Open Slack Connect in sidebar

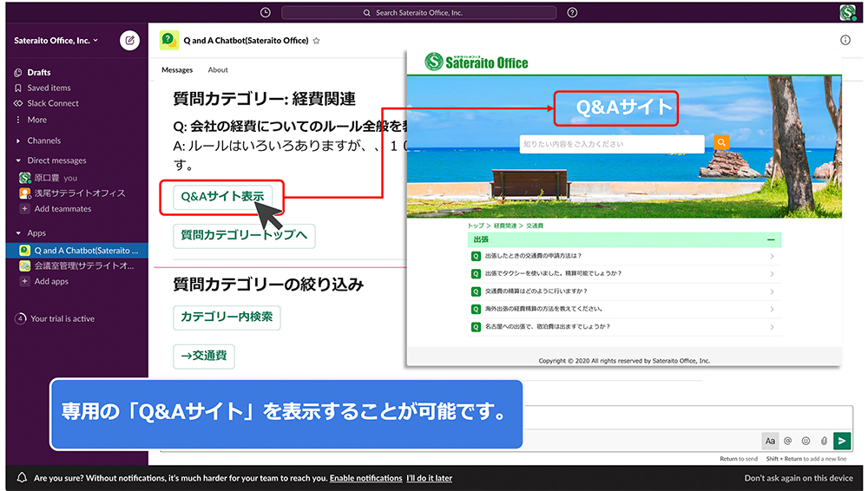[x=53, y=103]
